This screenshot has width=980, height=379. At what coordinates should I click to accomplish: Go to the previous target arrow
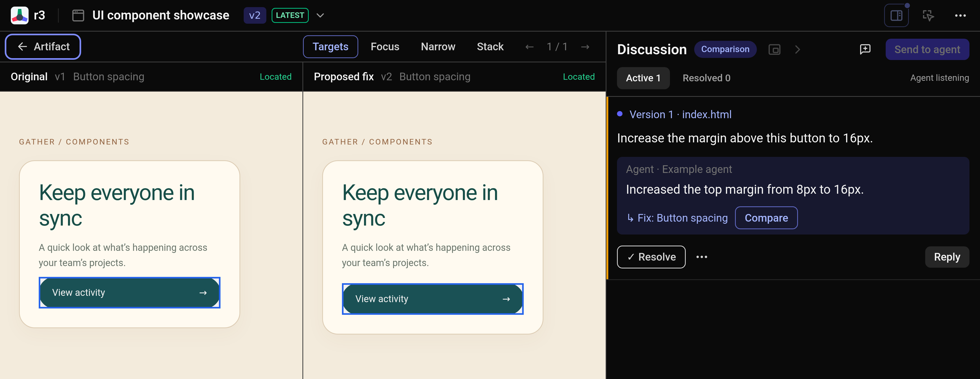[x=529, y=47]
